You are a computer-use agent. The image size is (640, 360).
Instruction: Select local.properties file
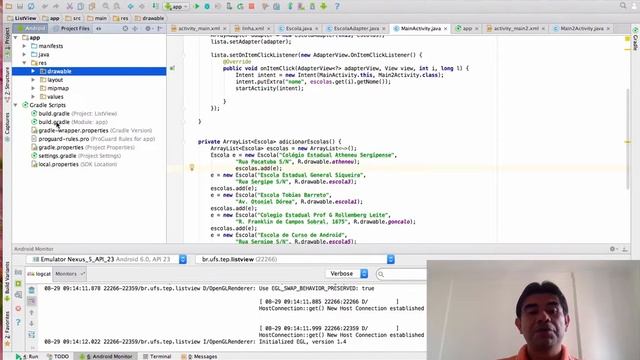coord(74,164)
